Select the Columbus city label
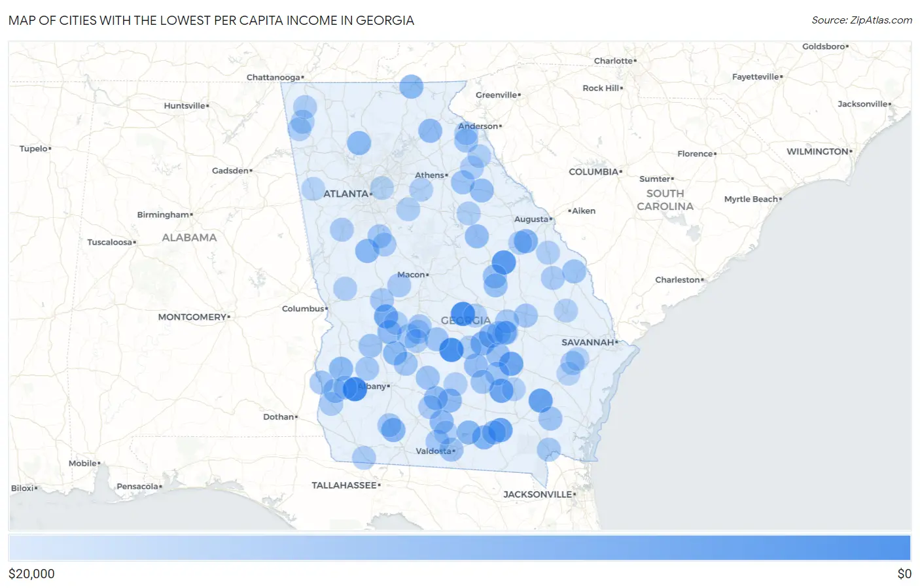 click(304, 309)
